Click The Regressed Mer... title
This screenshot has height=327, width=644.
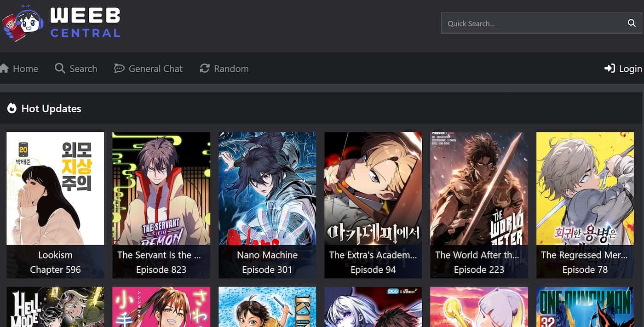(x=584, y=255)
